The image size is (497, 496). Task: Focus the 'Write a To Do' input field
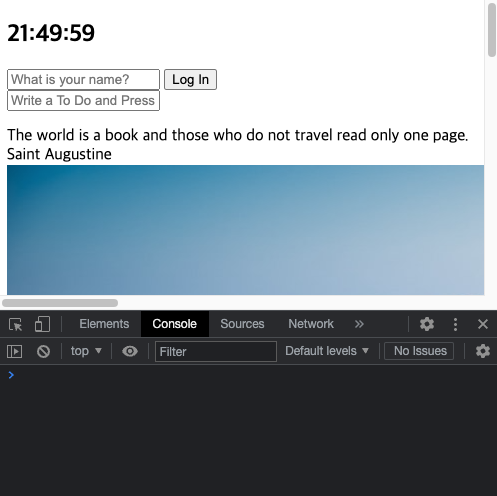[x=83, y=100]
